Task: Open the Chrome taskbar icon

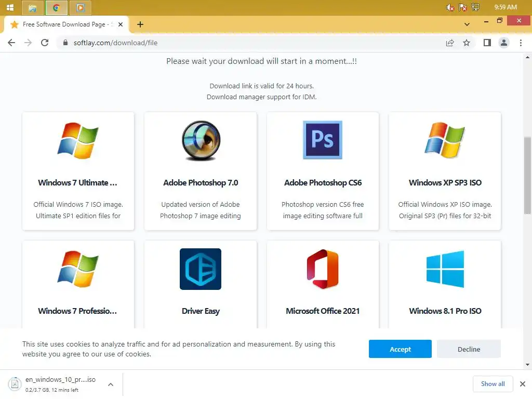Action: (x=56, y=8)
